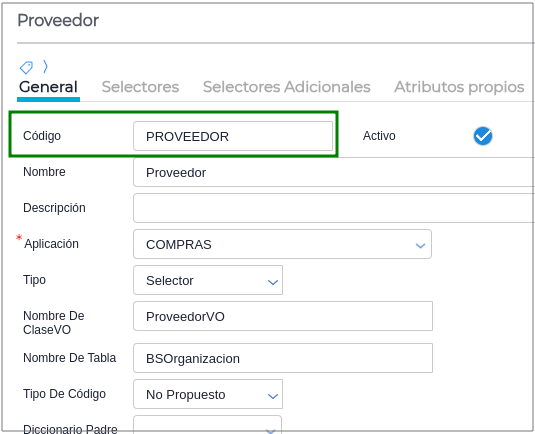Focus the Nombre De Tabla field
Screen dimensions: 535x434
click(283, 358)
